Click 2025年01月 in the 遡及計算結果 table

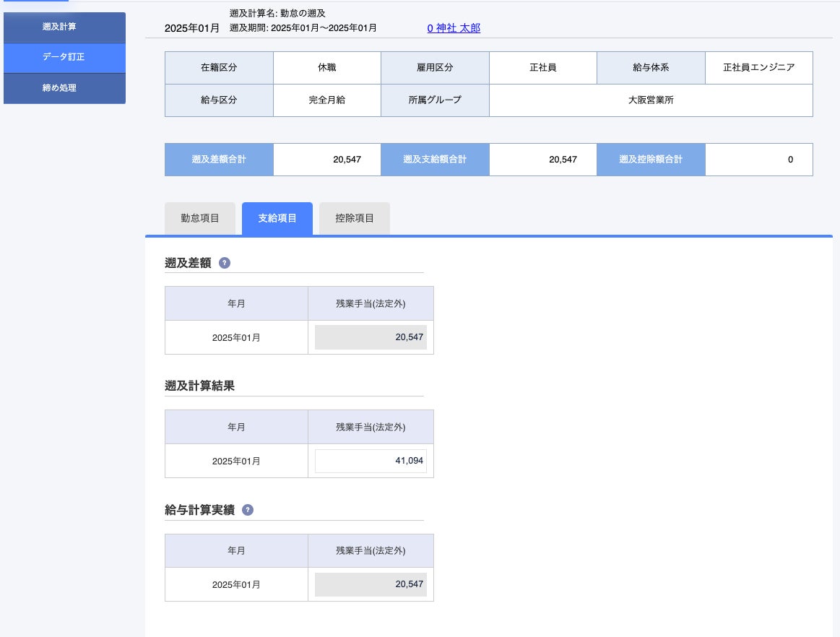tap(236, 460)
